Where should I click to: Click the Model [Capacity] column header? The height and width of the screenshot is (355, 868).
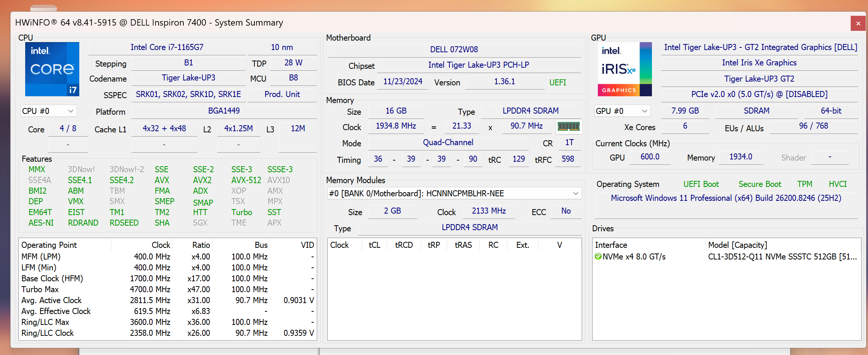point(783,245)
